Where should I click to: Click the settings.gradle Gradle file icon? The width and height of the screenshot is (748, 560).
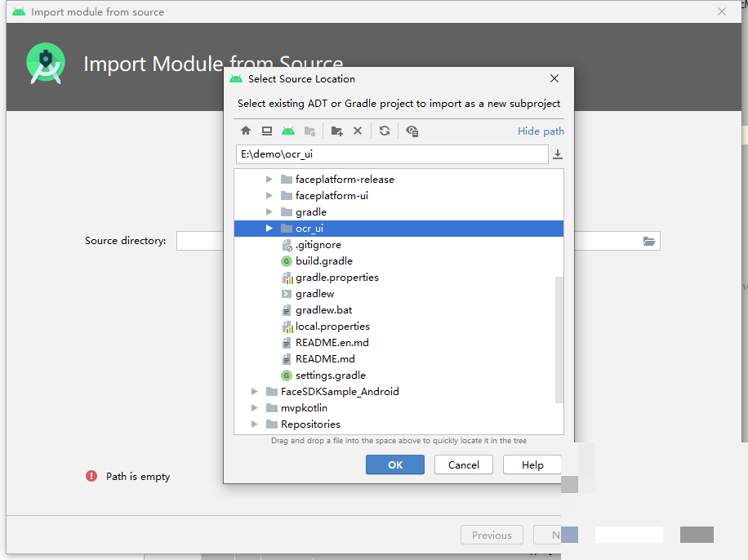(x=287, y=376)
